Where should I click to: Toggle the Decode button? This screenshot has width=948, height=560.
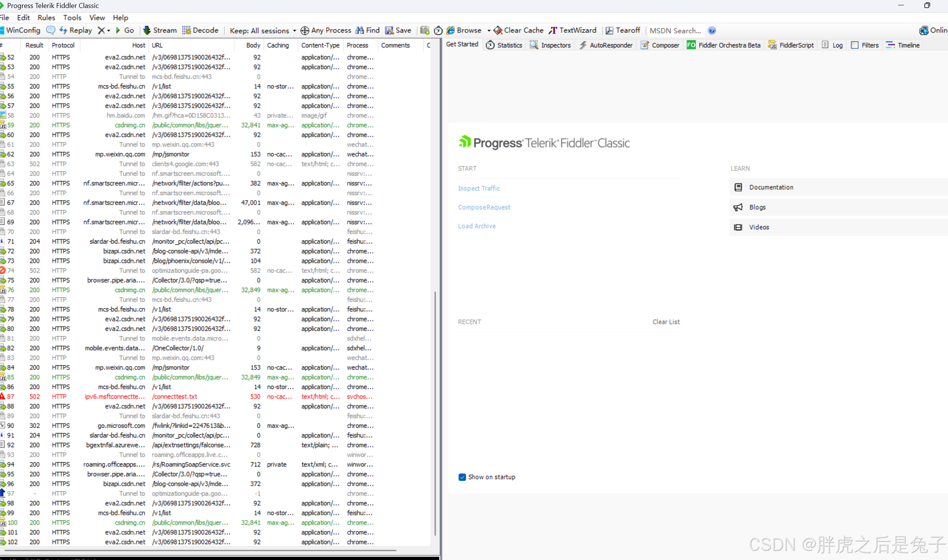tap(200, 30)
